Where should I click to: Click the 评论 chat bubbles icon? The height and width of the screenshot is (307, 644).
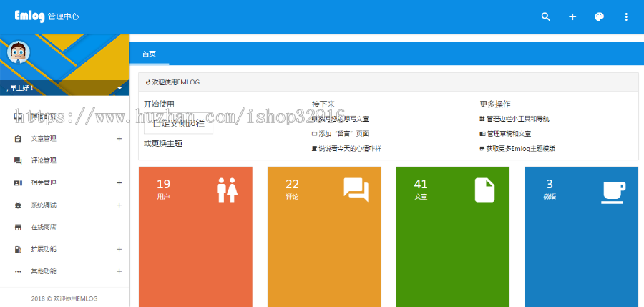coord(356,190)
